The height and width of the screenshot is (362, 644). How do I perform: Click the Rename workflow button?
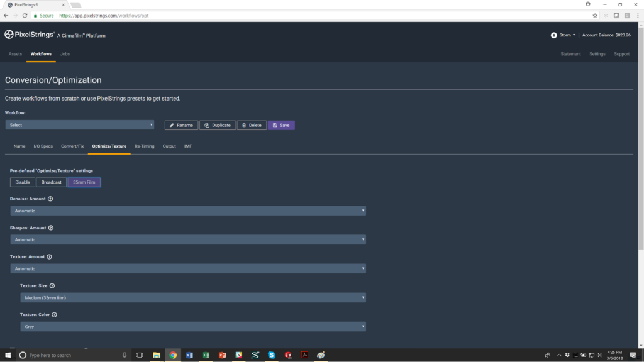click(182, 125)
